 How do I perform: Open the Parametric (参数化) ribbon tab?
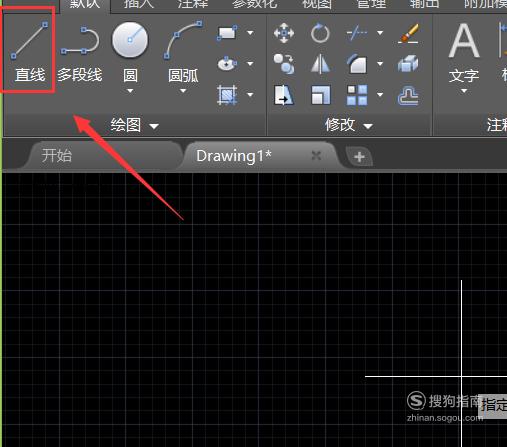(x=255, y=4)
